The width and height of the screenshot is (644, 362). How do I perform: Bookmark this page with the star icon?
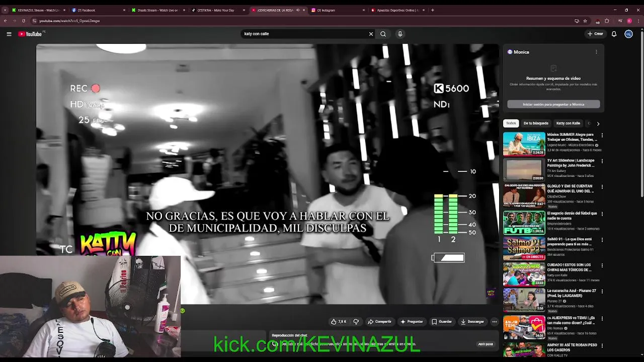585,21
